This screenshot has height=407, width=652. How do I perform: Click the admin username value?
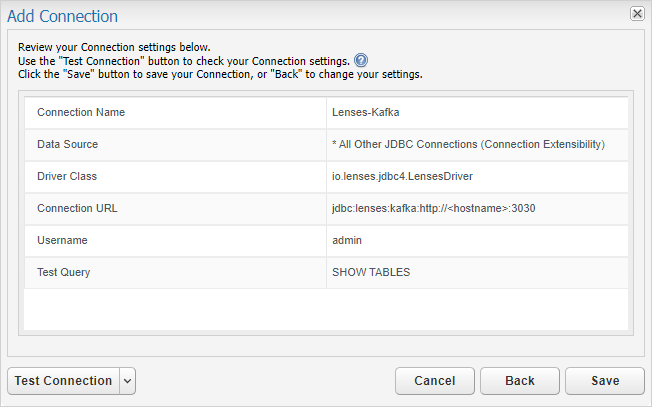coord(347,240)
